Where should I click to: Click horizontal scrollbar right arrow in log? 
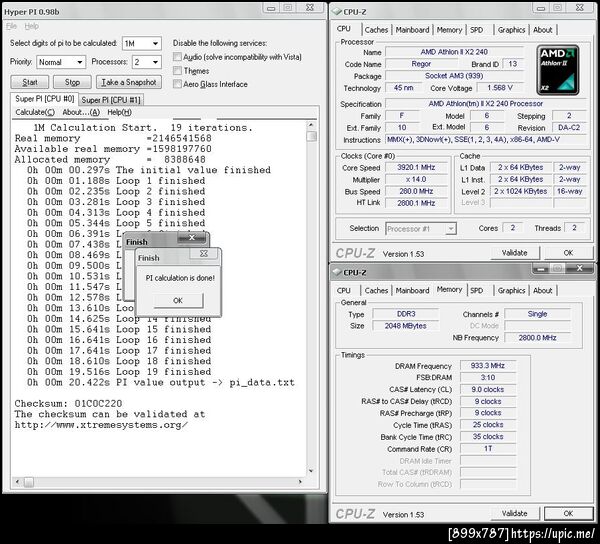coord(300,482)
